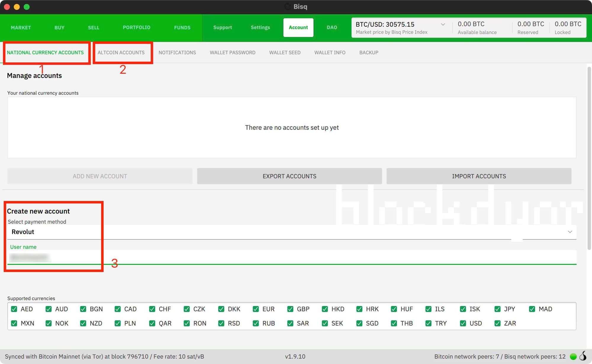Switch to NATIONAL CURRENCY ACCOUNTS tab
Viewport: 592px width, 364px height.
45,52
